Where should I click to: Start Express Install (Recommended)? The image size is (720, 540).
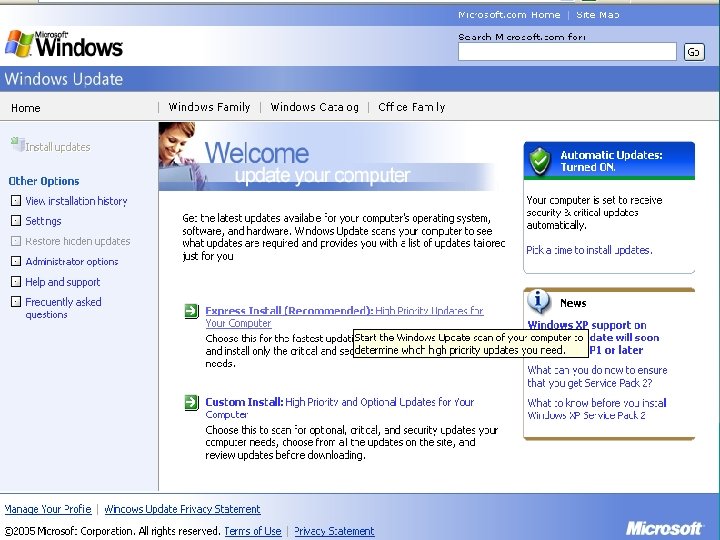coord(344,317)
